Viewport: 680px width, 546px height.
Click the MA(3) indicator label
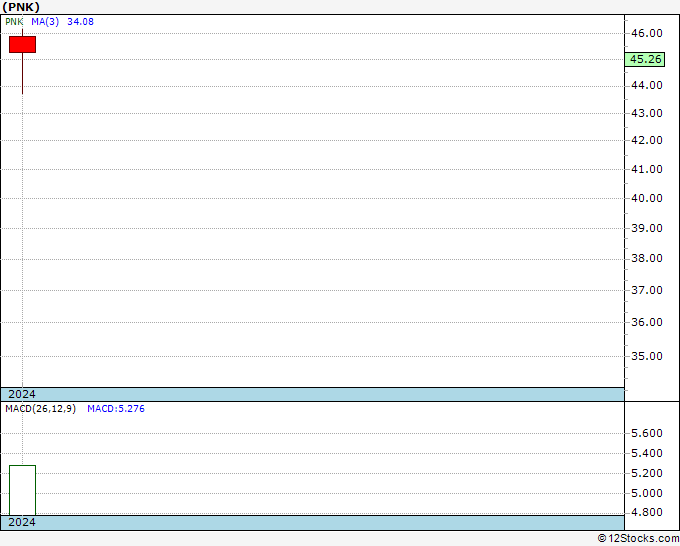click(x=45, y=22)
